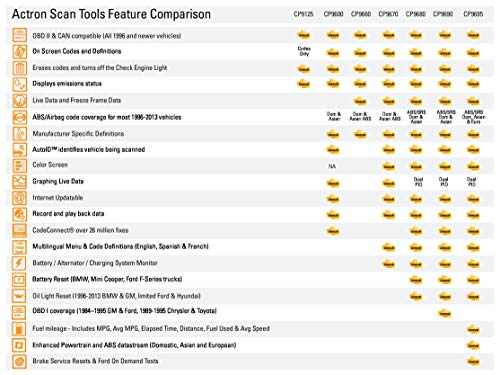Click the Brake Service Resets icon
Viewport: 500px width, 375px height.
[x=19, y=361]
